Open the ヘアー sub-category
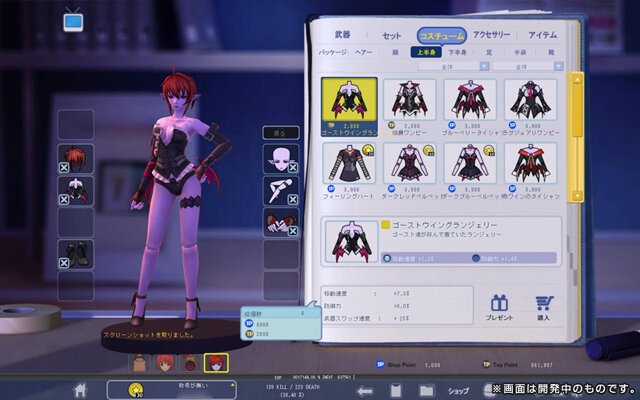Screen dimensions: 640x400 coord(363,52)
